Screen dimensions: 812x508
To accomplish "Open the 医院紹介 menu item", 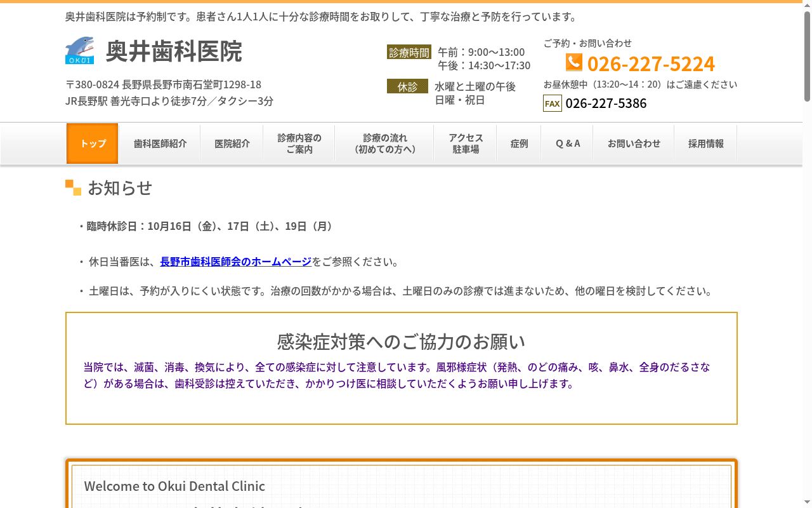I will 232,144.
